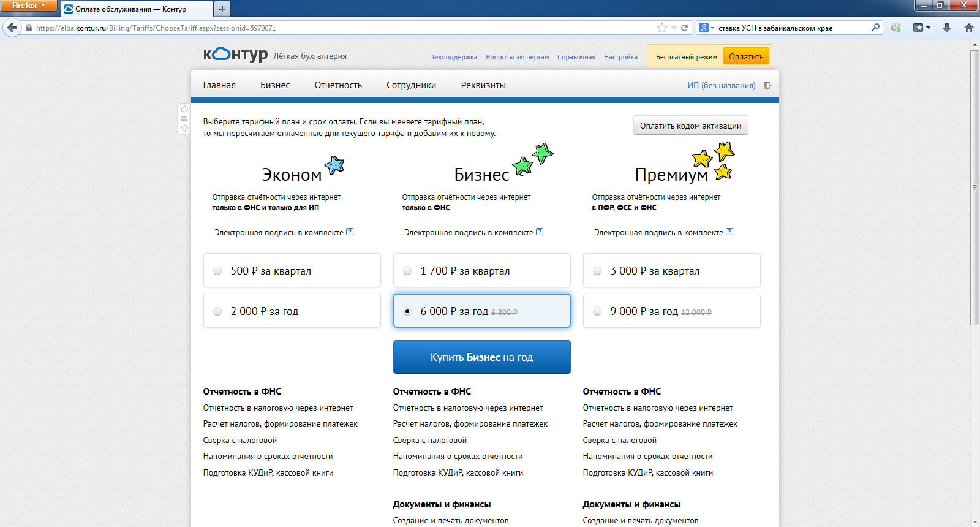Select 3 000 ₽ за квартал option
This screenshot has width=980, height=527.
tap(672, 270)
